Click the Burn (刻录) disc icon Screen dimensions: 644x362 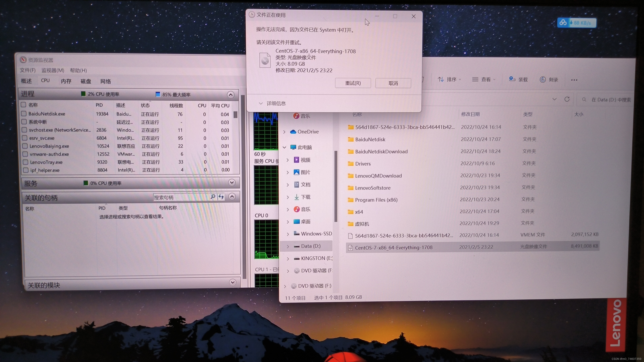click(x=543, y=79)
